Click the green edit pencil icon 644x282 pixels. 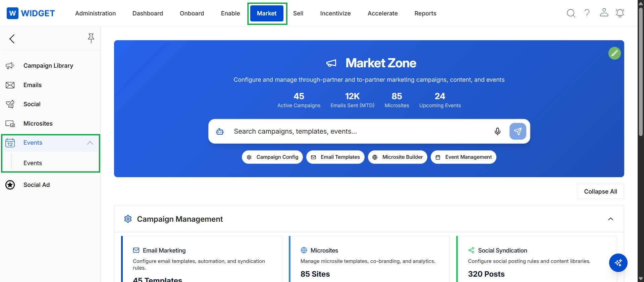point(614,53)
